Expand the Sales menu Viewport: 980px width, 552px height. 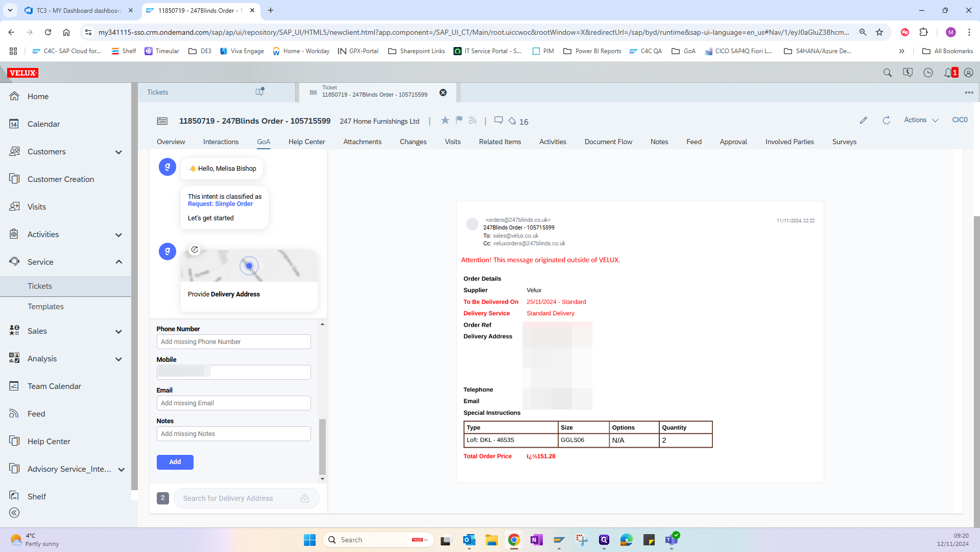tap(118, 332)
